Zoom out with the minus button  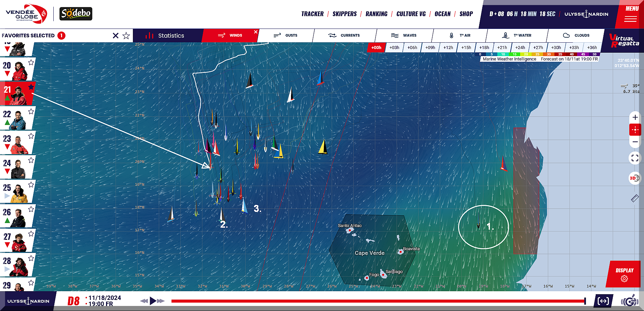pos(635,142)
